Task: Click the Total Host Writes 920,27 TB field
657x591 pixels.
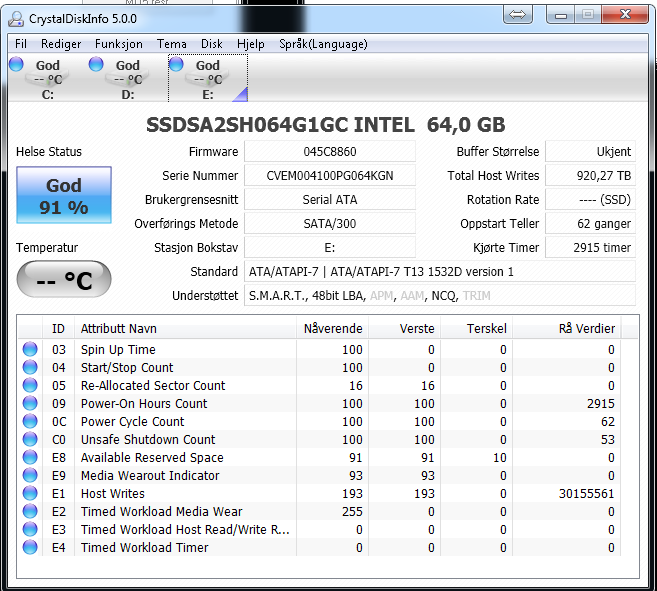Action: [x=590, y=176]
